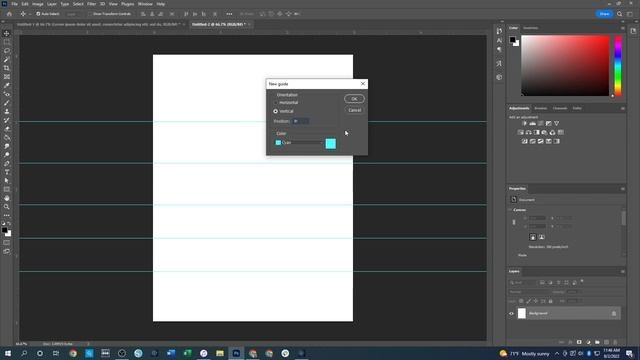Click the hue spectrum slider in Color panel

point(618,66)
